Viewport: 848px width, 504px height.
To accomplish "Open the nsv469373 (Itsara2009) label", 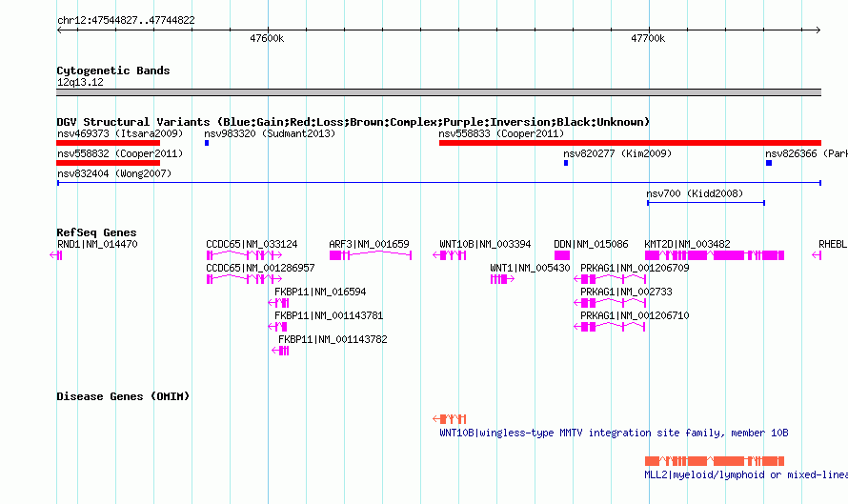I will [120, 133].
